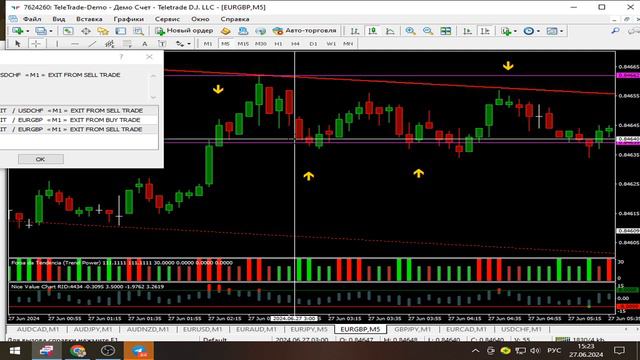640x360 pixels.
Task: Switch timeframe to H1
Action: (278, 44)
